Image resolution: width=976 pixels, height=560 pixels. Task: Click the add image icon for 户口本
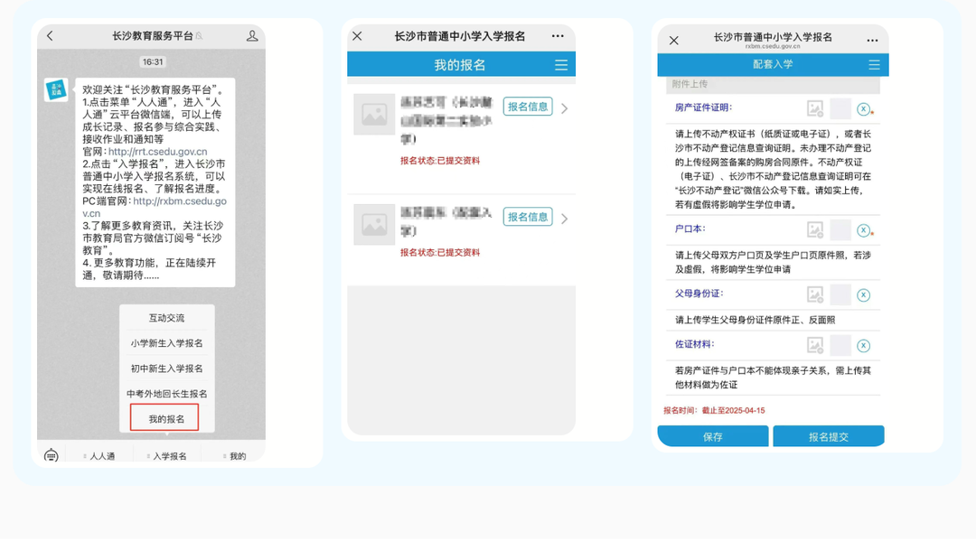tap(815, 230)
